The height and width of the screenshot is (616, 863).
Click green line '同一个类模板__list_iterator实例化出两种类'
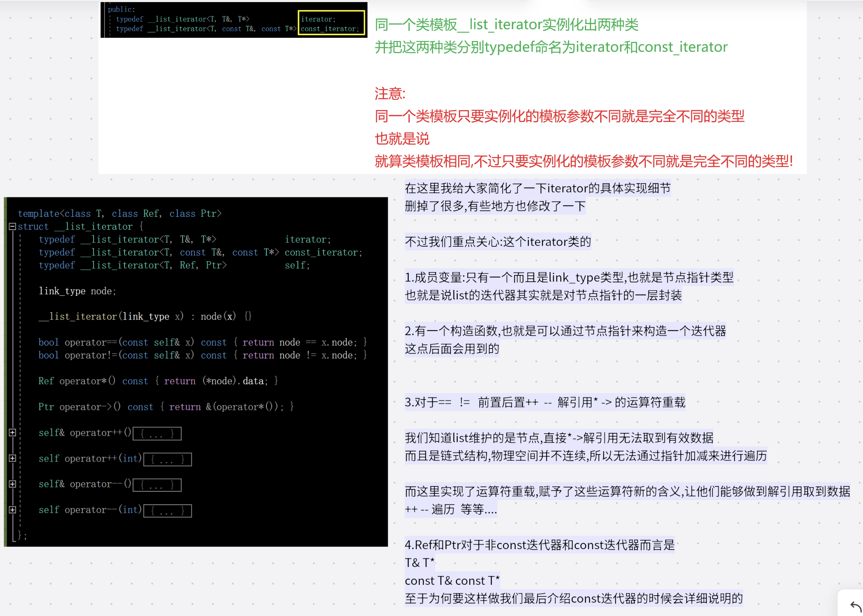click(506, 25)
